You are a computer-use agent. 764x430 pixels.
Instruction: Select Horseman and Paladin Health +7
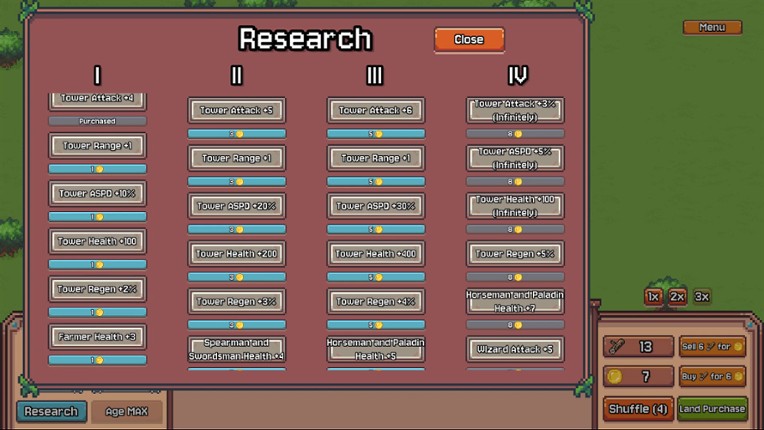pyautogui.click(x=515, y=301)
